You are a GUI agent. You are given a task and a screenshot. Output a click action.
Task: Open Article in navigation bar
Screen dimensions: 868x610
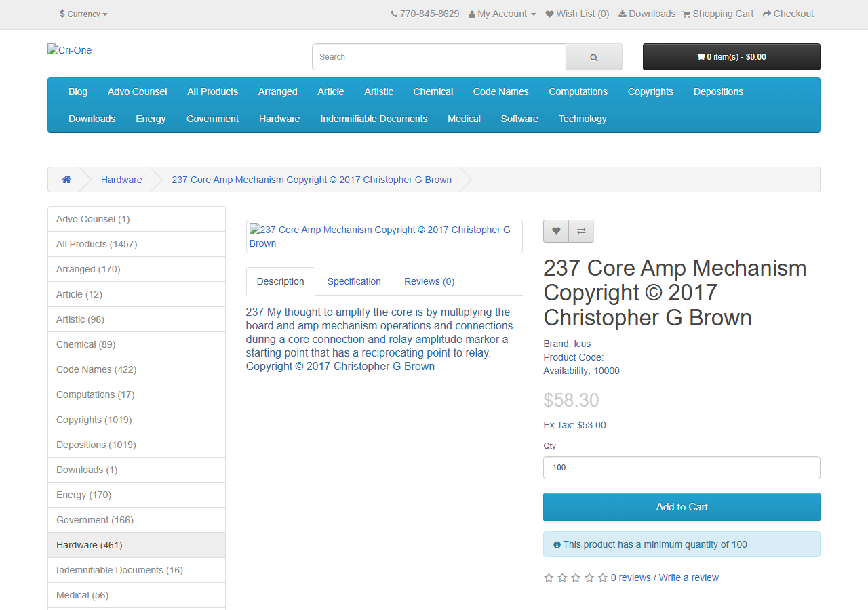[x=331, y=91]
